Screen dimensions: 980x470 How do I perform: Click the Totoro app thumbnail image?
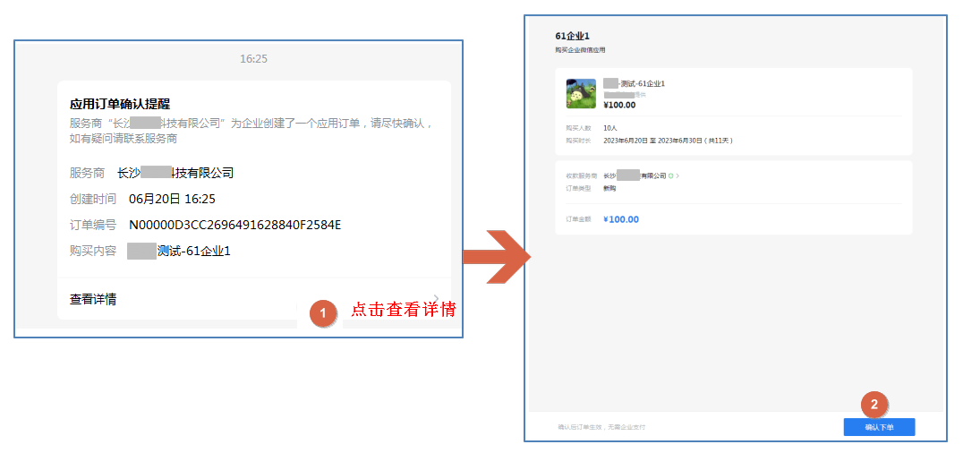(x=581, y=94)
